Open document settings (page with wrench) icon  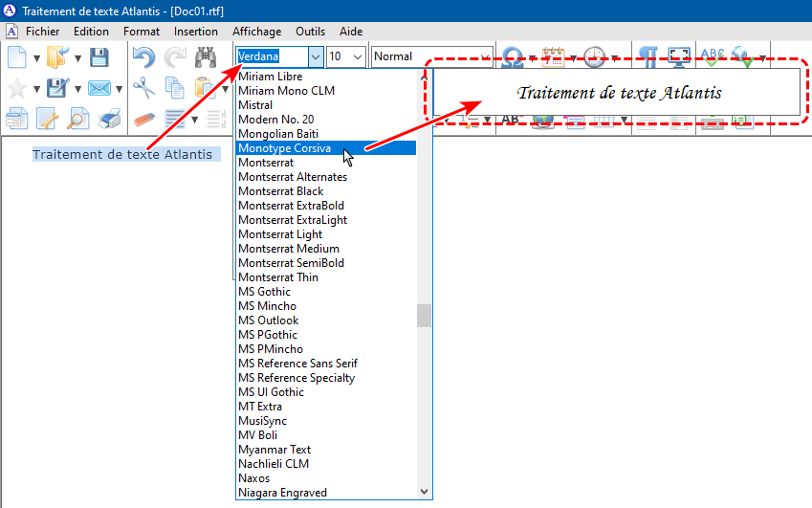48,119
